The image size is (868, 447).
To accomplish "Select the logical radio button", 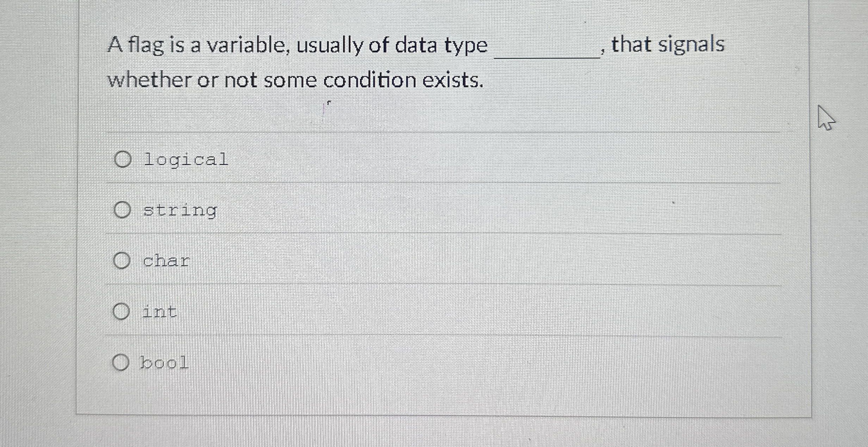I will [x=123, y=160].
